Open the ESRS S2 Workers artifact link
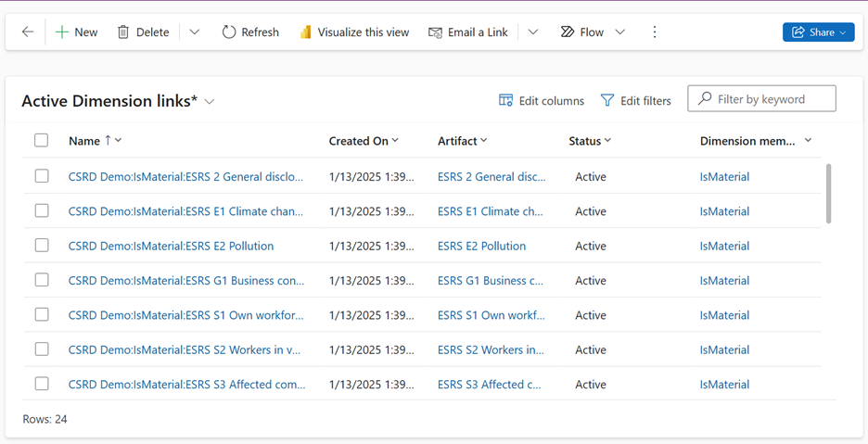The width and height of the screenshot is (868, 444). (x=491, y=349)
